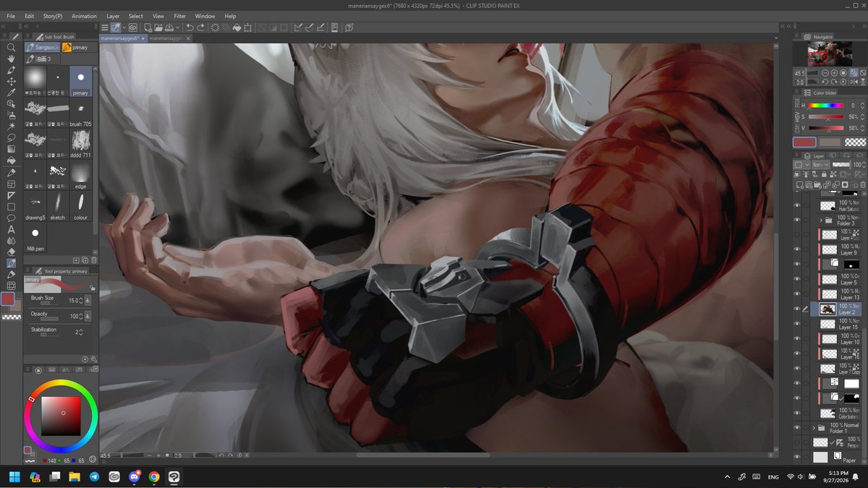Viewport: 868px width, 488px height.
Task: Adjust the Hue slider in Color Slider panel
Action: click(x=825, y=106)
